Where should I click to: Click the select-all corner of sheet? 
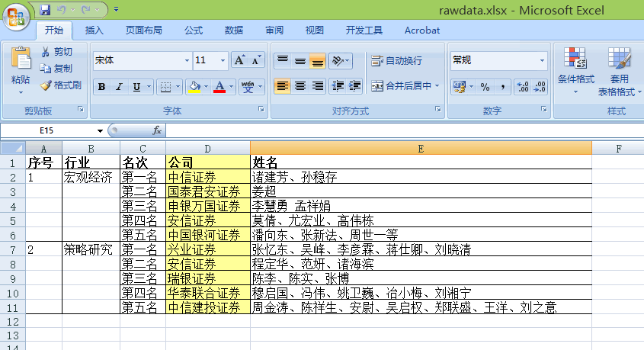pyautogui.click(x=13, y=148)
